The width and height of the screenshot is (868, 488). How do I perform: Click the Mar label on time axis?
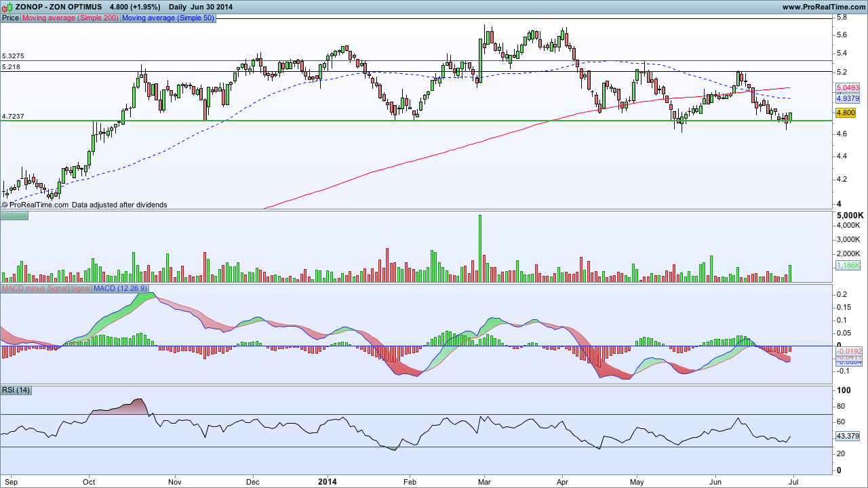click(x=484, y=482)
